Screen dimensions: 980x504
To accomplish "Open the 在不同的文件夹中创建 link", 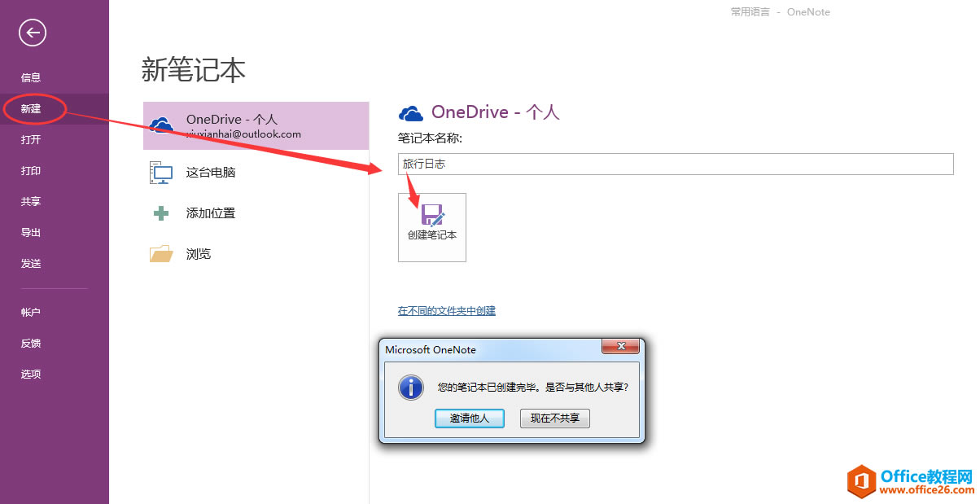I will tap(447, 310).
